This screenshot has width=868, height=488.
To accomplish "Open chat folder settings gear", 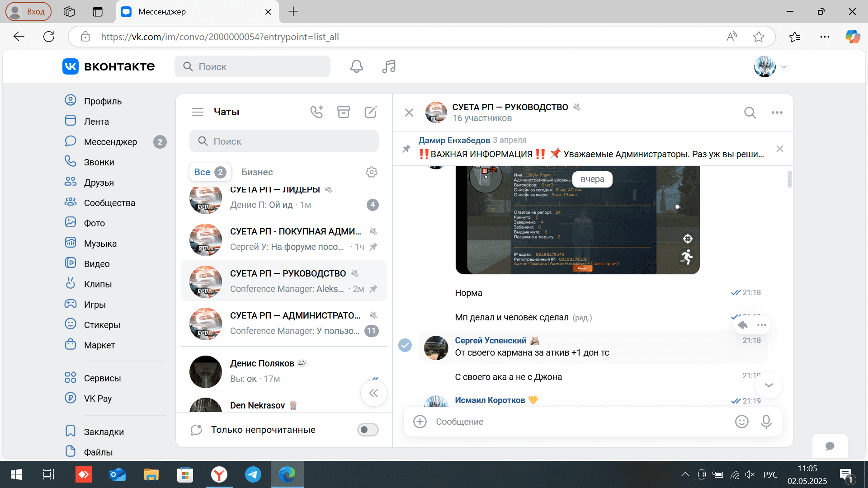I will coord(372,172).
